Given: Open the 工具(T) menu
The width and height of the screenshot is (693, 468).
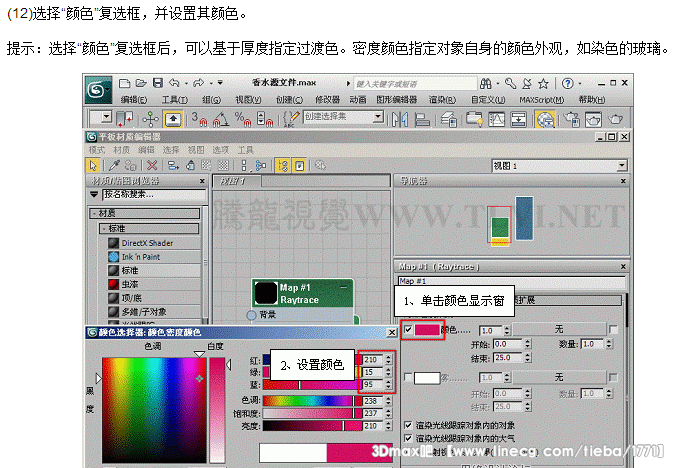Looking at the screenshot, I should (x=175, y=99).
